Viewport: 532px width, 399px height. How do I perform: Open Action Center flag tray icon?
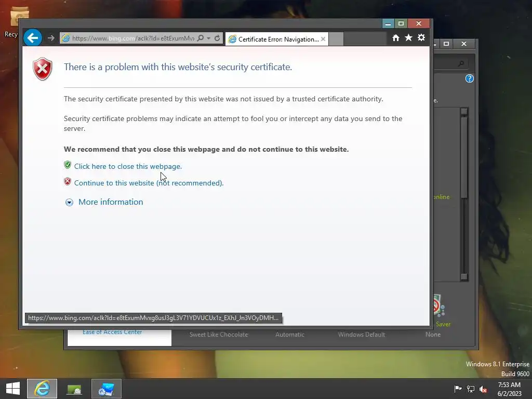coord(458,389)
